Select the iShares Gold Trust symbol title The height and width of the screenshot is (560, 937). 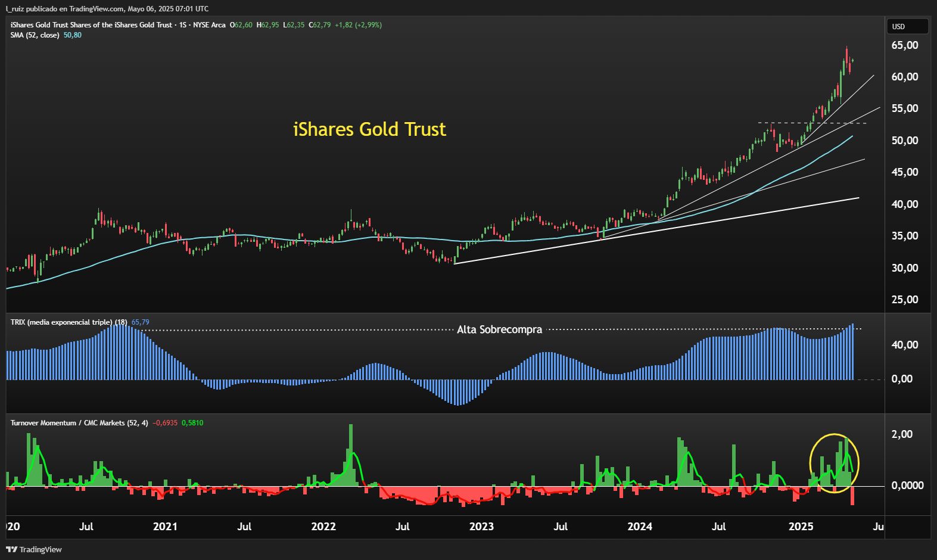click(91, 25)
